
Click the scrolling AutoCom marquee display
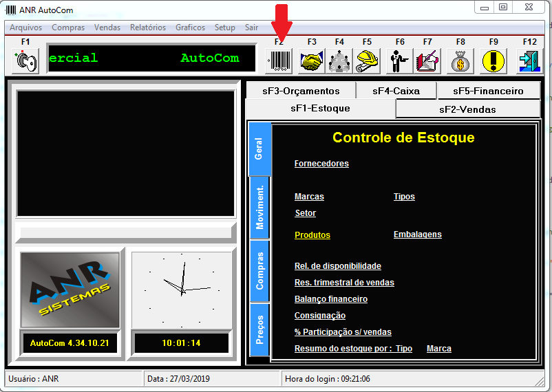[x=151, y=58]
